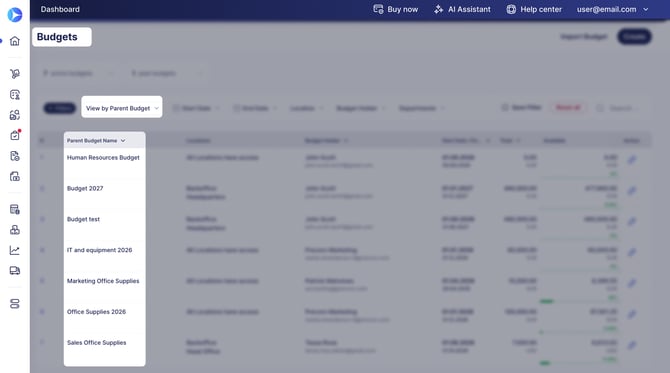Open the shopping cart sidebar icon
Viewport: 670px width, 373px height.
point(15,74)
